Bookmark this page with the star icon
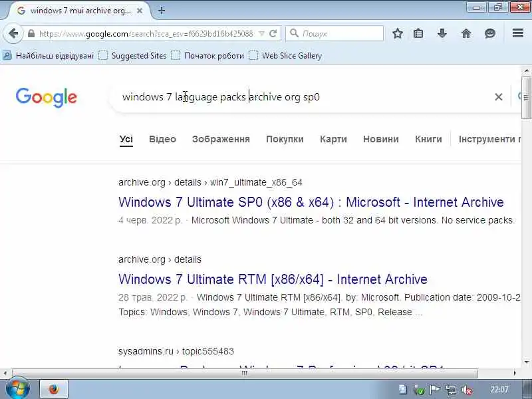The width and height of the screenshot is (532, 399). tap(397, 33)
